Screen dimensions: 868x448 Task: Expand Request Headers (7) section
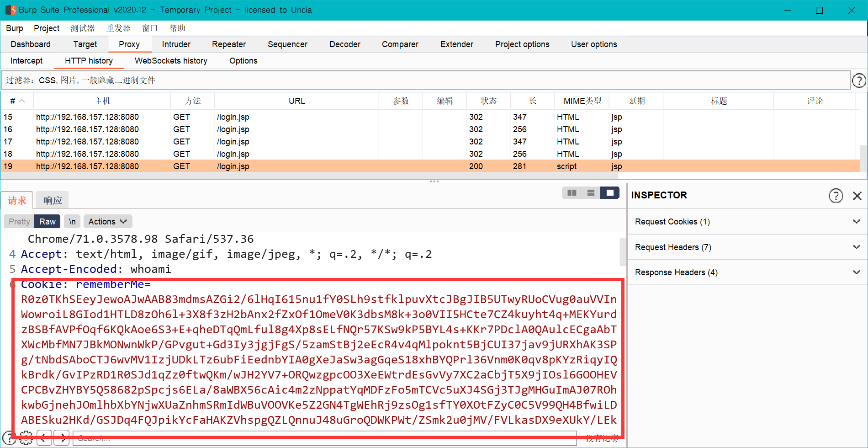747,247
